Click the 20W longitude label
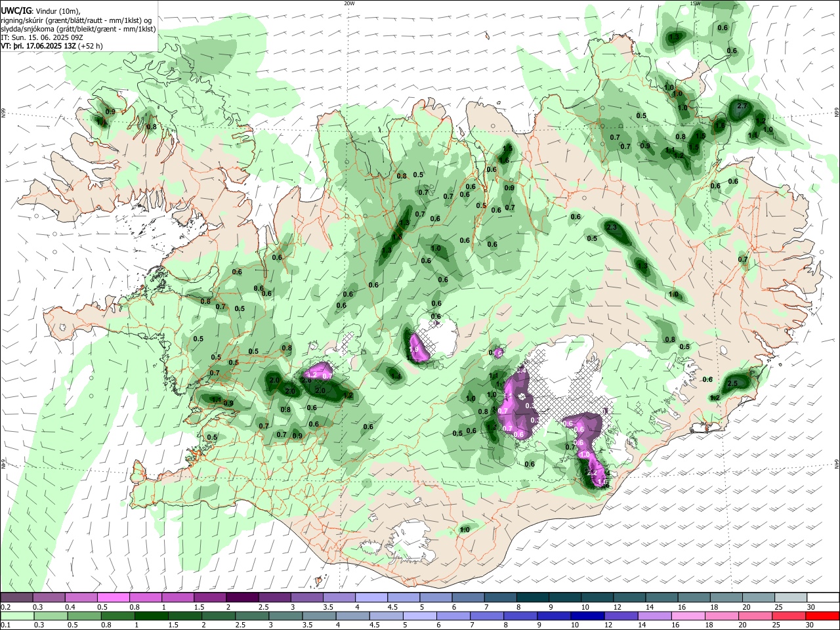The image size is (840, 630). pyautogui.click(x=349, y=3)
